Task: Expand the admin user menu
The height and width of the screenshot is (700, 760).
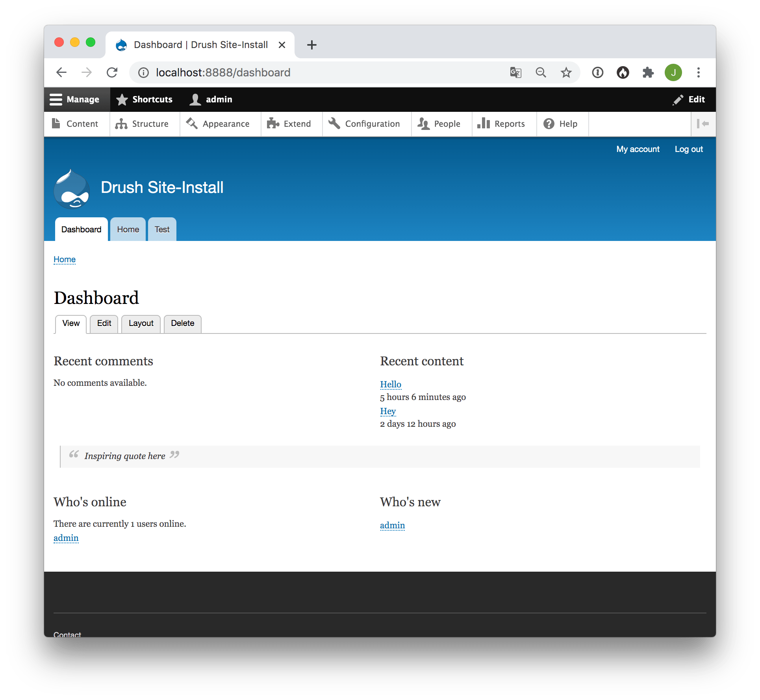Action: click(211, 100)
